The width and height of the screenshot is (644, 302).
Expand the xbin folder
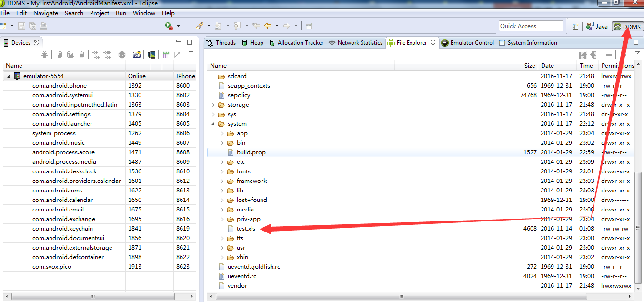click(222, 257)
